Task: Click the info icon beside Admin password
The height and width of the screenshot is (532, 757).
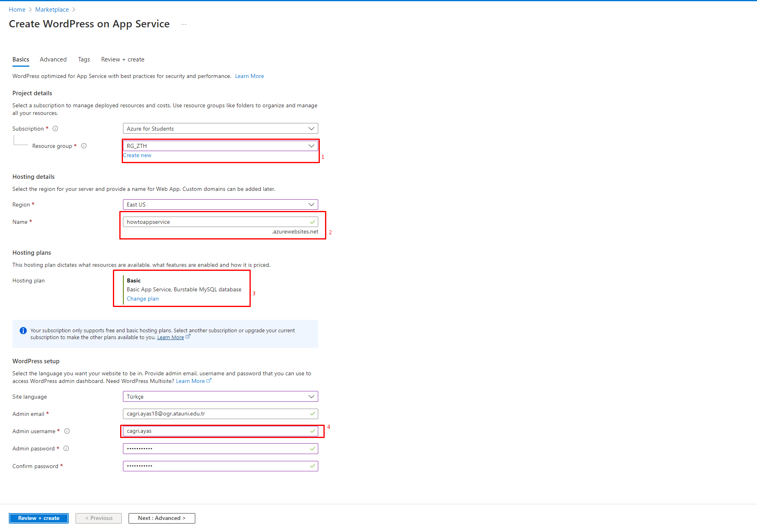Action: 66,448
